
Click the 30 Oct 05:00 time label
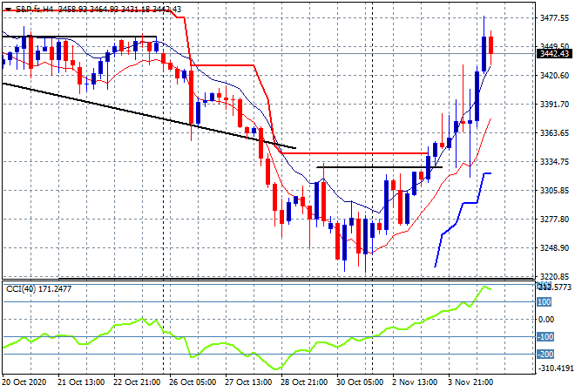pos(360,382)
